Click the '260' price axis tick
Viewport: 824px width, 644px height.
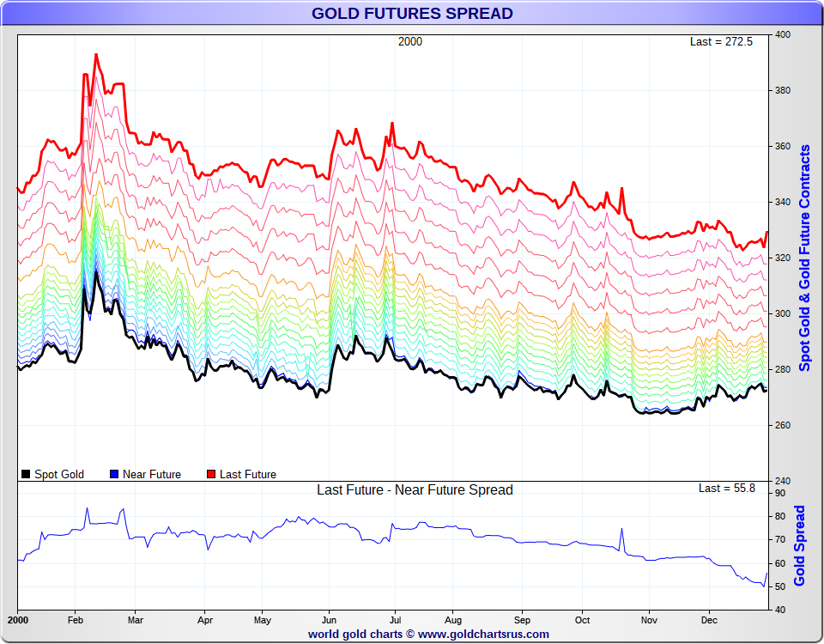click(x=783, y=425)
